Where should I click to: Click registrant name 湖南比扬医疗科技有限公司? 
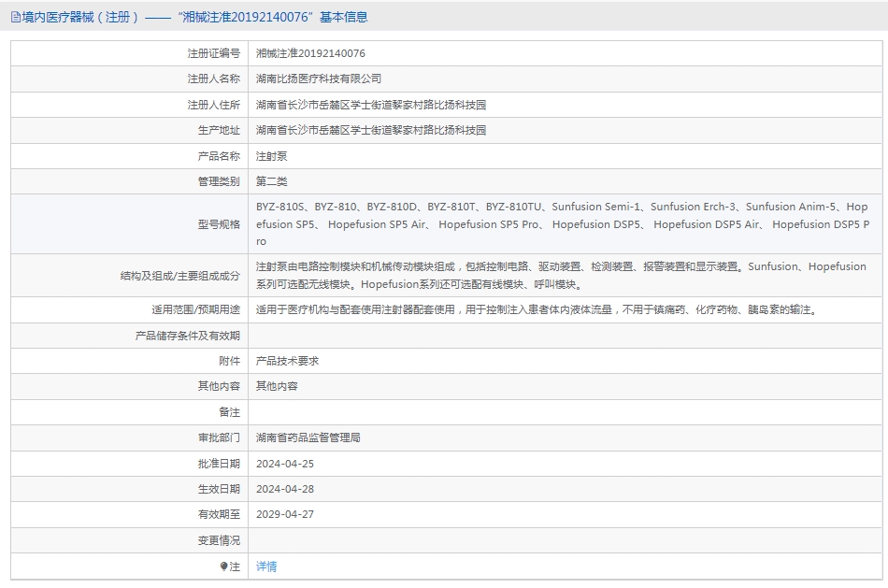click(x=318, y=79)
